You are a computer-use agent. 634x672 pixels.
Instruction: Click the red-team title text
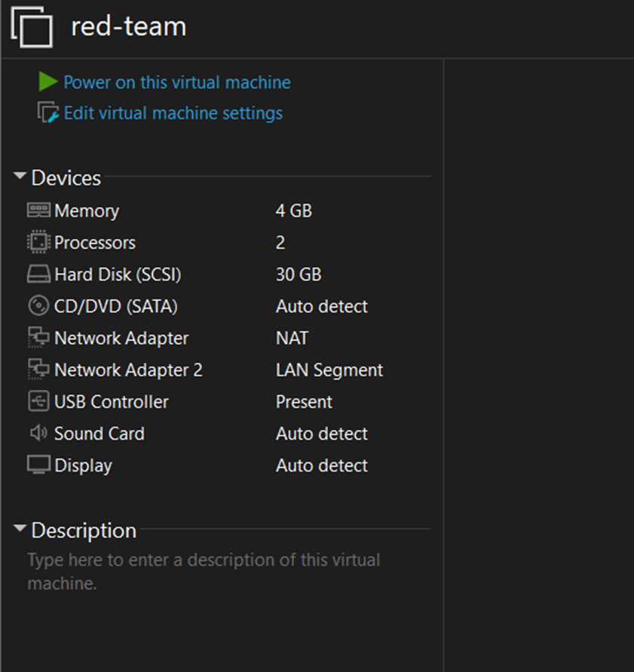coord(128,26)
